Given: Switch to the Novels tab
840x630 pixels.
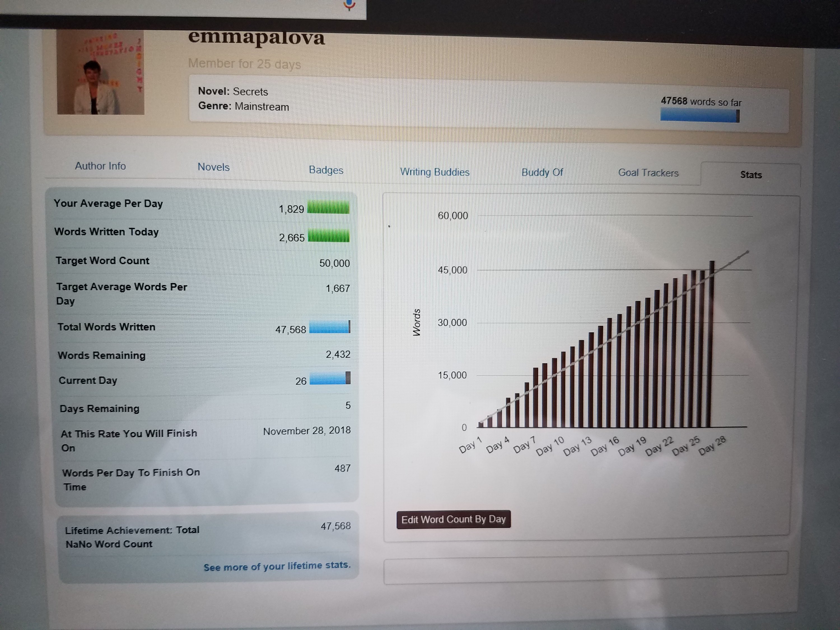Looking at the screenshot, I should click(x=213, y=167).
